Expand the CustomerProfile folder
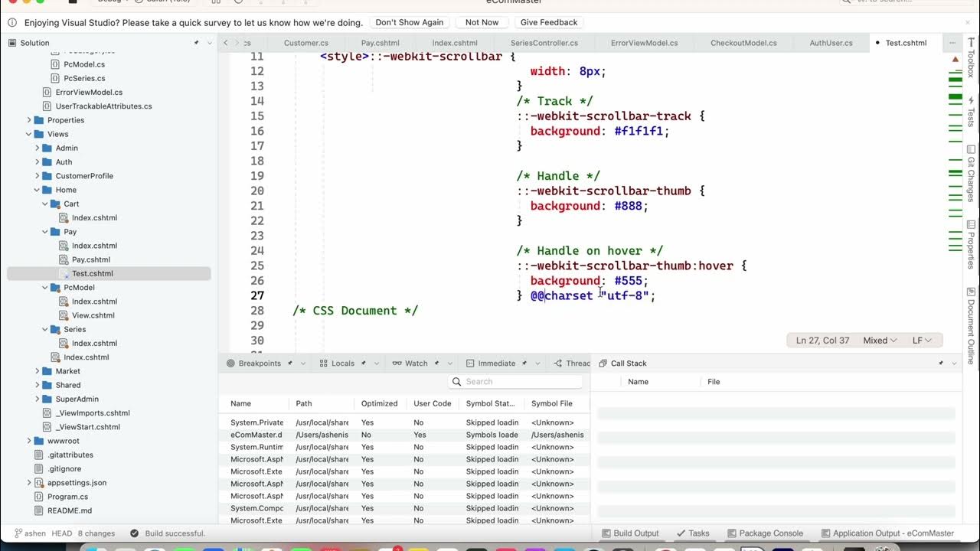The image size is (980, 551). 37,176
